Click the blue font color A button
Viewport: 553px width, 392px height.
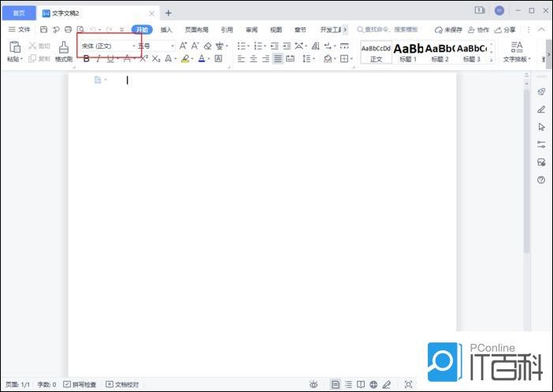coord(202,59)
